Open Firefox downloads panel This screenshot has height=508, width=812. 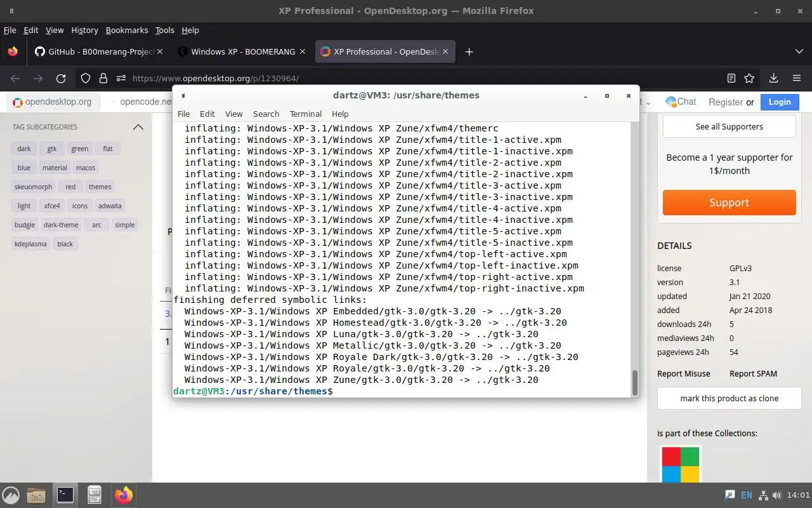pyautogui.click(x=773, y=78)
